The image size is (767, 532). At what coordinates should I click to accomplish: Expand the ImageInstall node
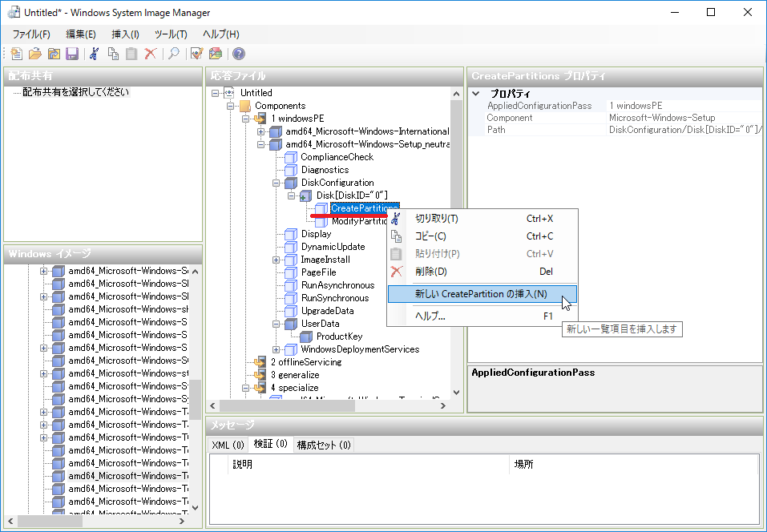click(x=277, y=260)
